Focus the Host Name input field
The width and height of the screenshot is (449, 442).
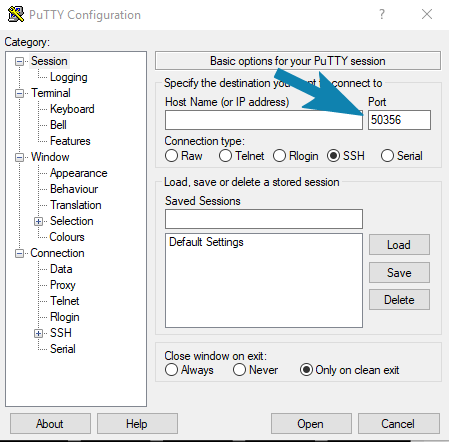click(264, 120)
